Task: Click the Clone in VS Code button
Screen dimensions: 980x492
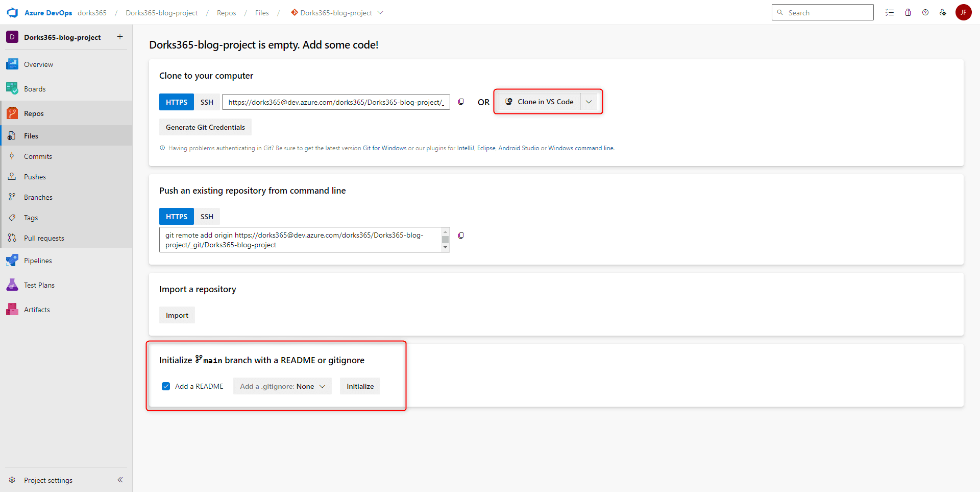Action: tap(540, 102)
